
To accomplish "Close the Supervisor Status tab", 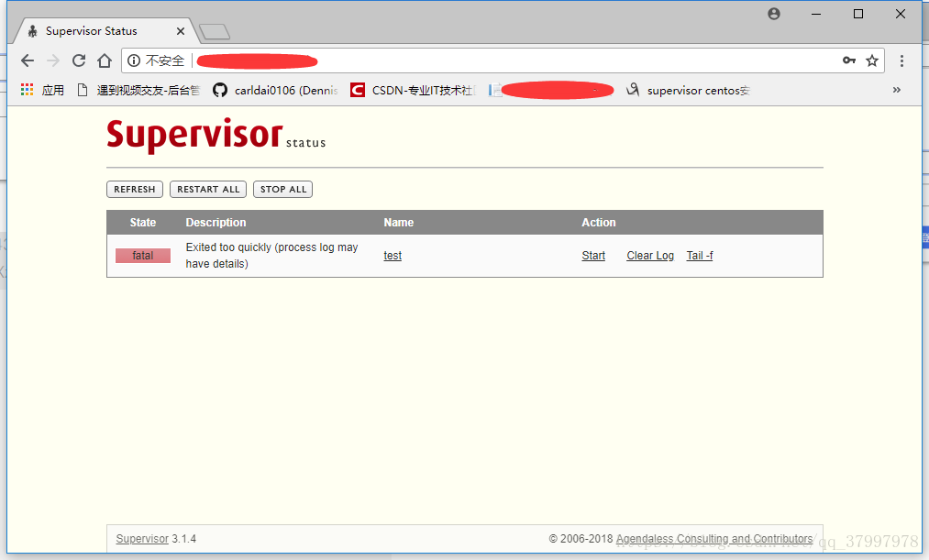I will point(181,31).
